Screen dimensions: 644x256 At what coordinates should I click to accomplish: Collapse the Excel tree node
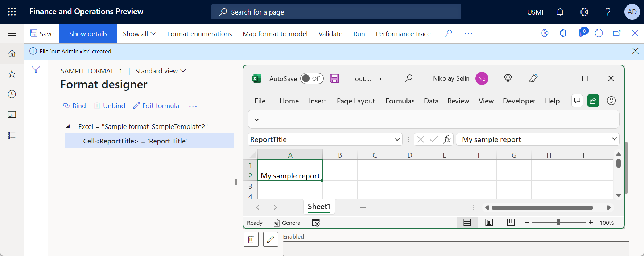68,126
